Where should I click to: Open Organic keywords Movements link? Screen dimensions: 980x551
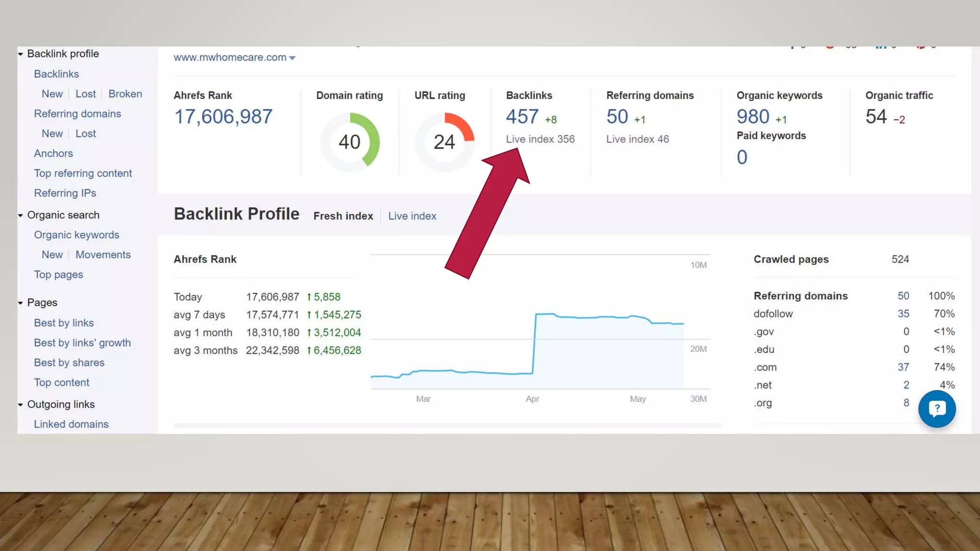[x=103, y=255]
